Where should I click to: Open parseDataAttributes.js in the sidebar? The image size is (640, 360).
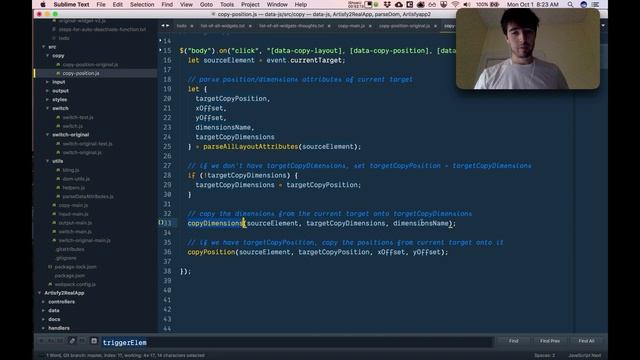point(88,196)
